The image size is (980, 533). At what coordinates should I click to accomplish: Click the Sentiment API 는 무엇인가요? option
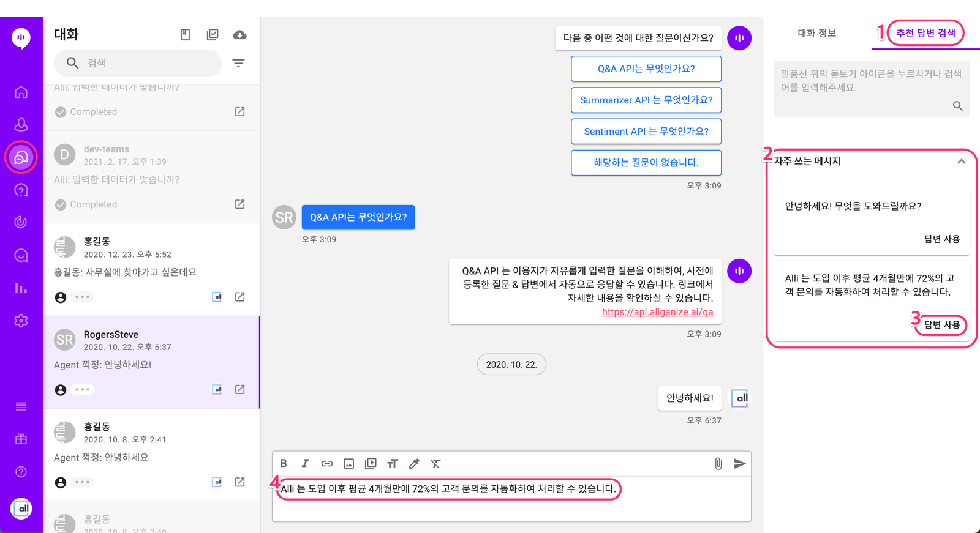[x=646, y=131]
